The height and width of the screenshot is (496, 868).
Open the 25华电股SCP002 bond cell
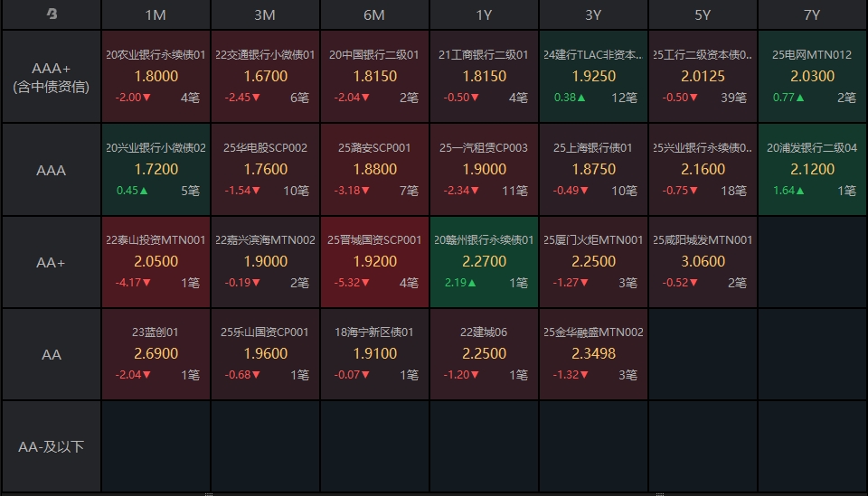tap(265, 169)
